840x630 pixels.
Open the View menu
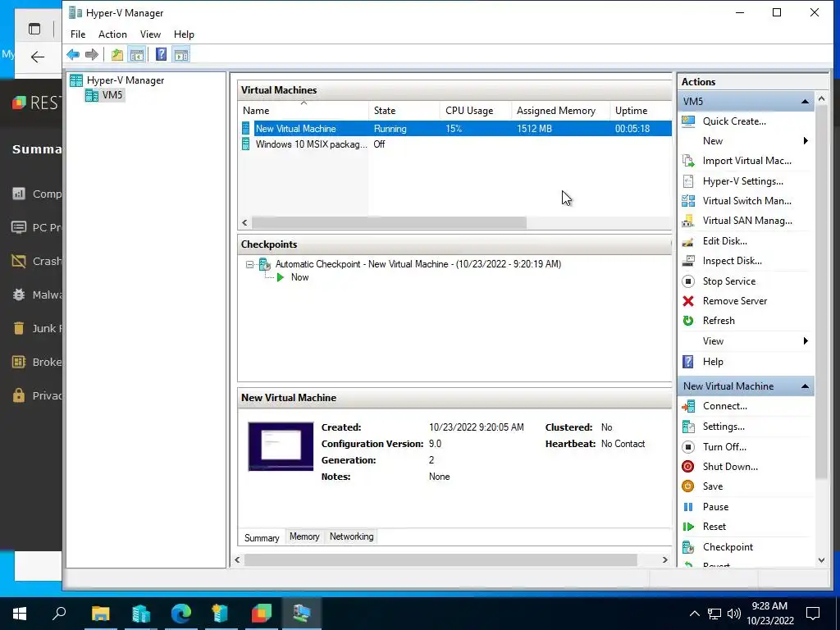pos(150,34)
